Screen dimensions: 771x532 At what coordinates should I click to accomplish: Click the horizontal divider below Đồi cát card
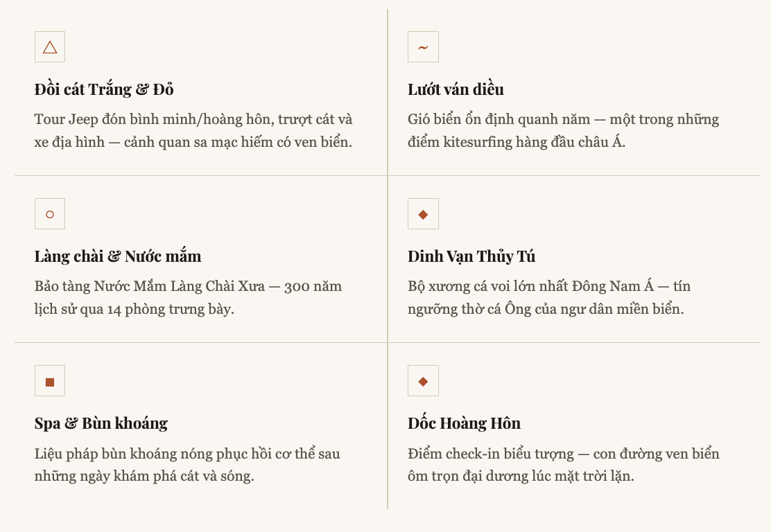click(x=200, y=176)
